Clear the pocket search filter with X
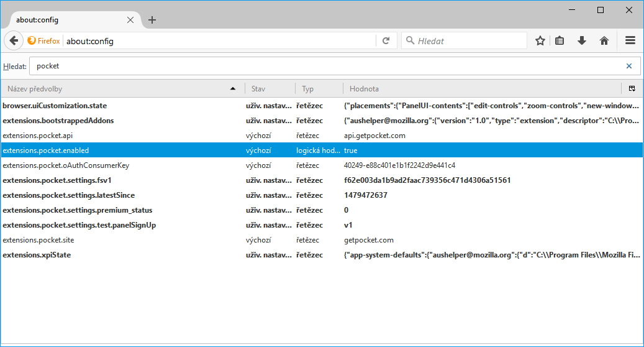Screen dimensions: 644x347 (629, 66)
